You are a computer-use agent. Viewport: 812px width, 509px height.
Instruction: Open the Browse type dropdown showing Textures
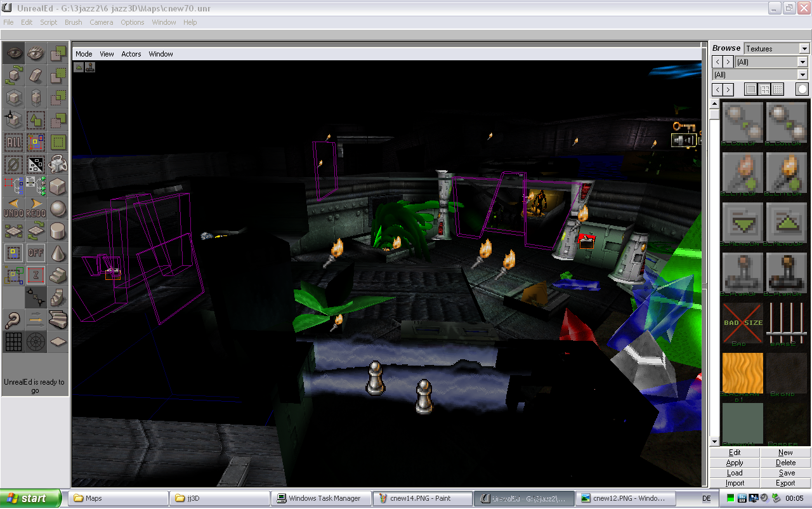point(777,48)
